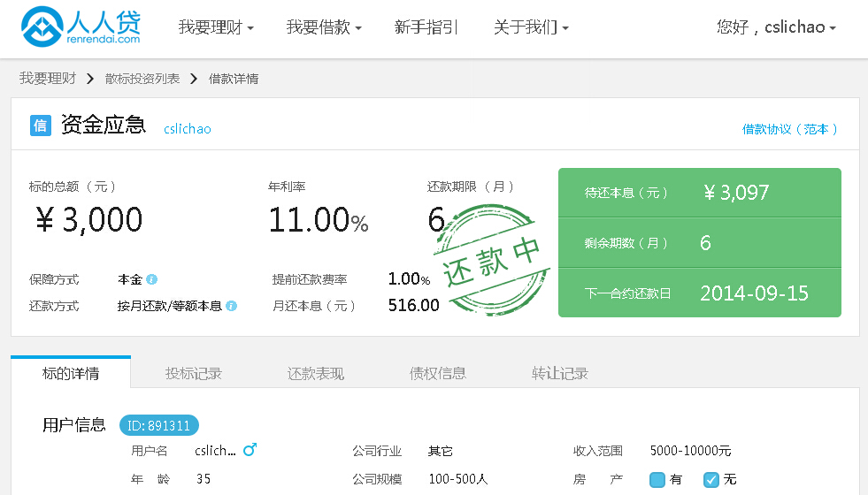Click breadcrumb arrow after 我要理财

click(x=90, y=79)
